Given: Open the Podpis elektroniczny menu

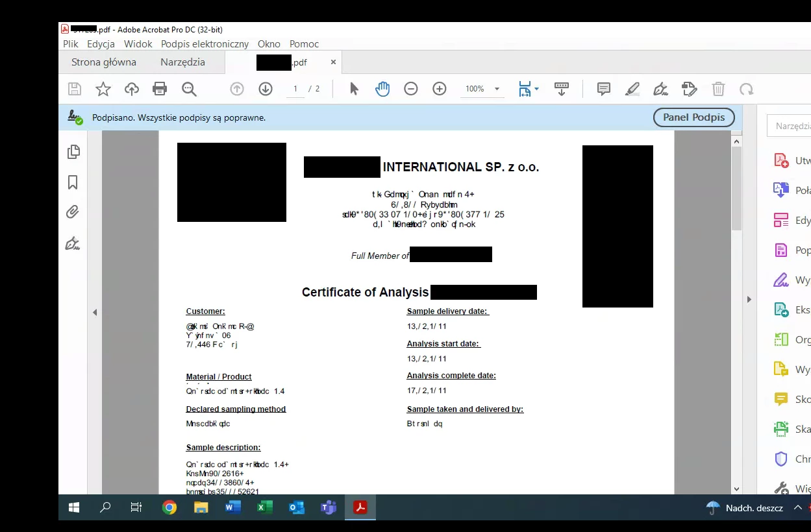Looking at the screenshot, I should click(x=205, y=44).
